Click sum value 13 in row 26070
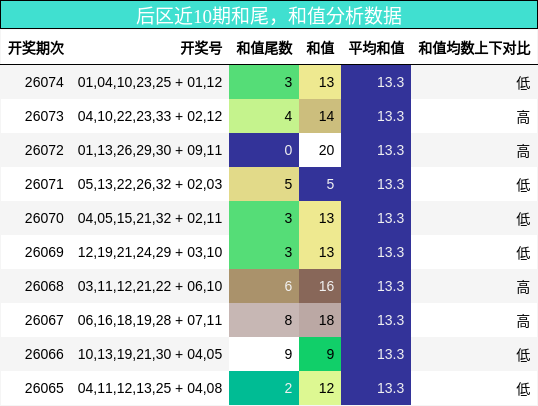The height and width of the screenshot is (406, 538). pos(320,218)
